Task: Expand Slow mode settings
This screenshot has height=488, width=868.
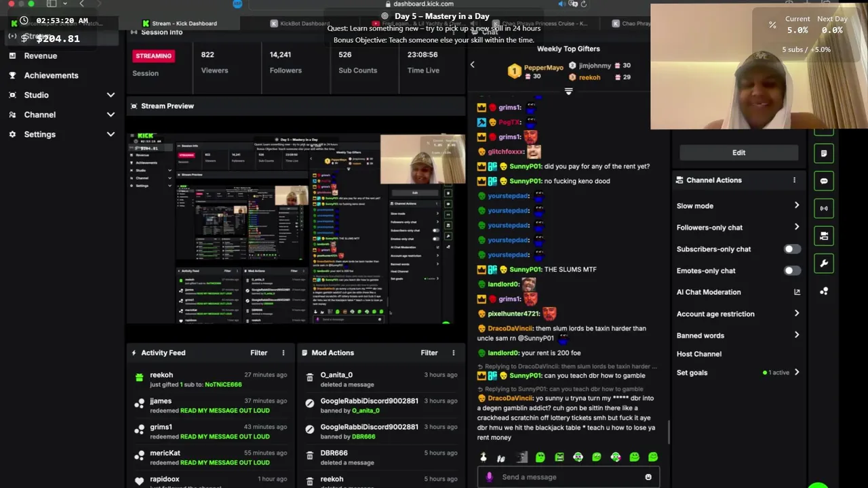Action: [x=797, y=205]
